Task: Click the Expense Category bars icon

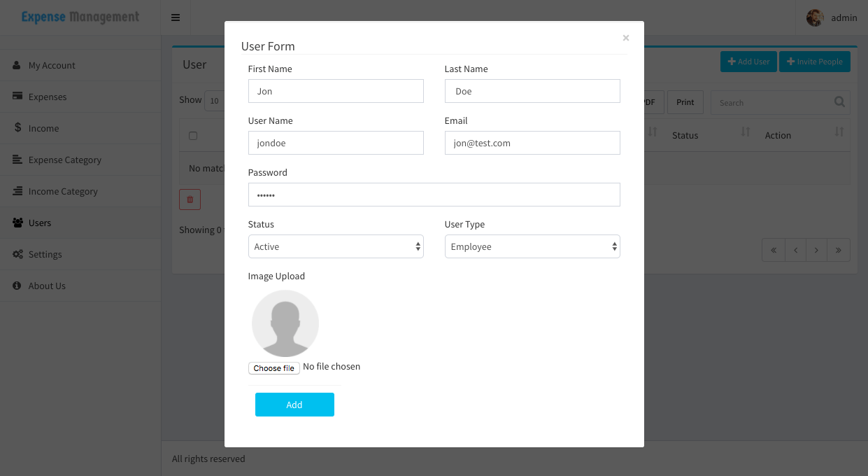Action: (x=17, y=160)
